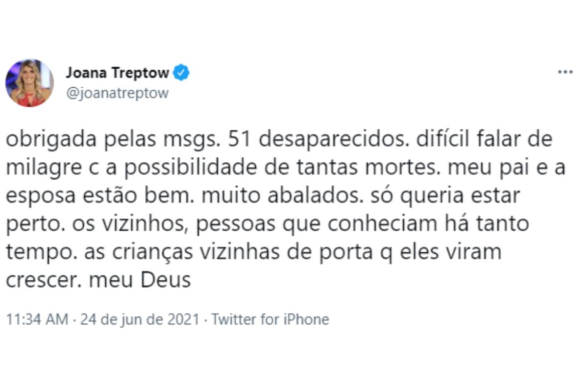
Task: Click the tweet line starting with milagre
Action: (x=286, y=168)
